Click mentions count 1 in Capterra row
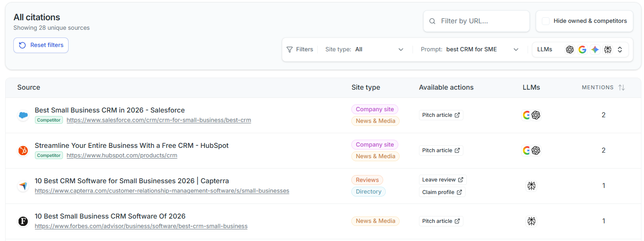 pos(603,186)
